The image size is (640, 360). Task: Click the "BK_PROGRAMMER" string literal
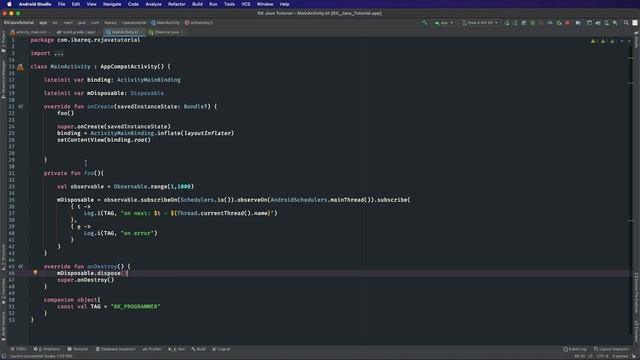(x=136, y=307)
